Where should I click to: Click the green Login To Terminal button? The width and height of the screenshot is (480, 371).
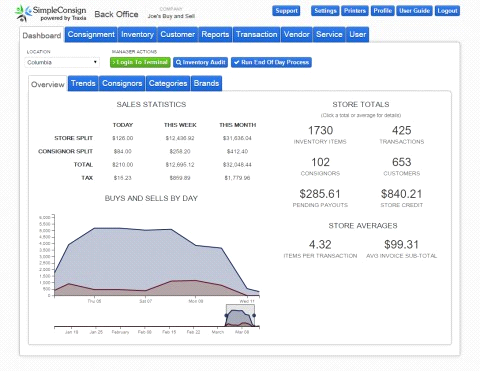[140, 62]
